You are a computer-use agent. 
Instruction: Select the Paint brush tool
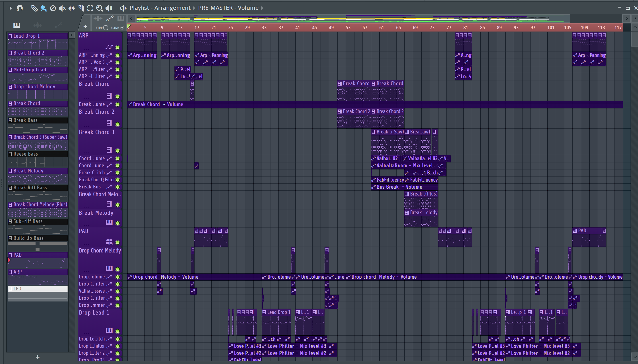click(43, 8)
